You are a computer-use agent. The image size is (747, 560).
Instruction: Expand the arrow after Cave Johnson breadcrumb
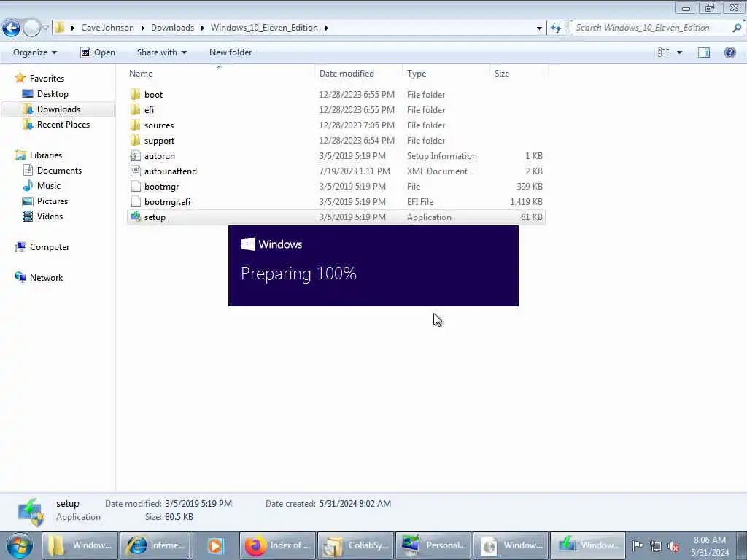pos(142,28)
